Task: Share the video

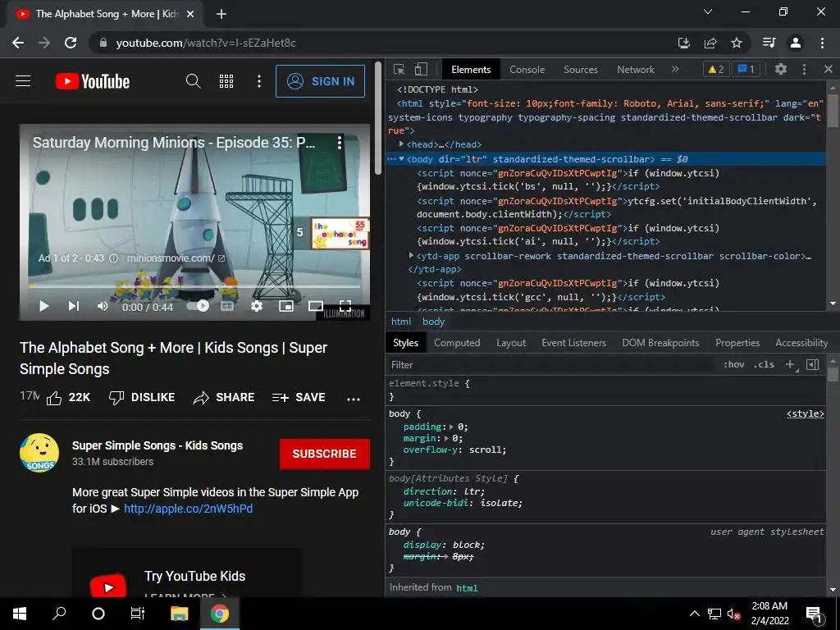Action: click(x=224, y=398)
